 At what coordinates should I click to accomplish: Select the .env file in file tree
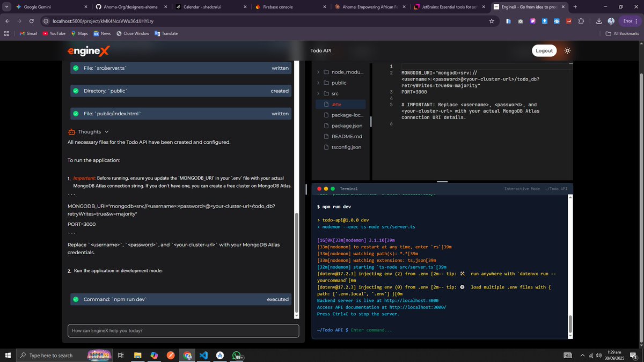tap(341, 104)
